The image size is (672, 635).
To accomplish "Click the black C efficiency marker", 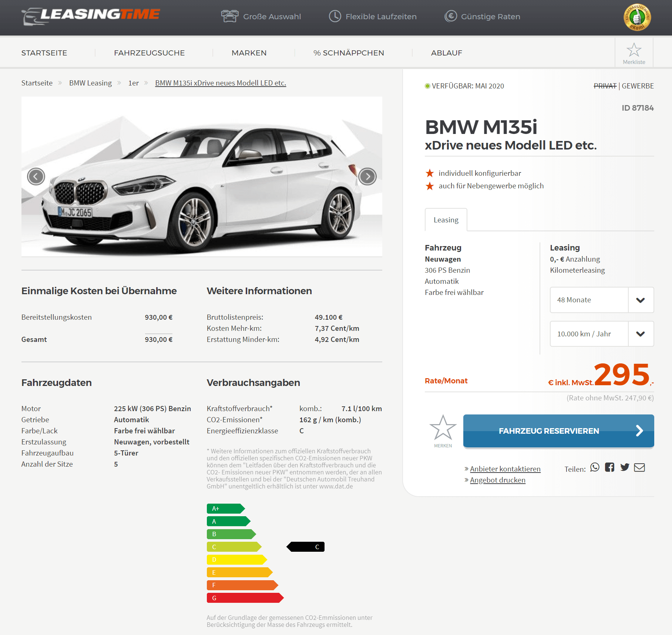I will click(306, 547).
